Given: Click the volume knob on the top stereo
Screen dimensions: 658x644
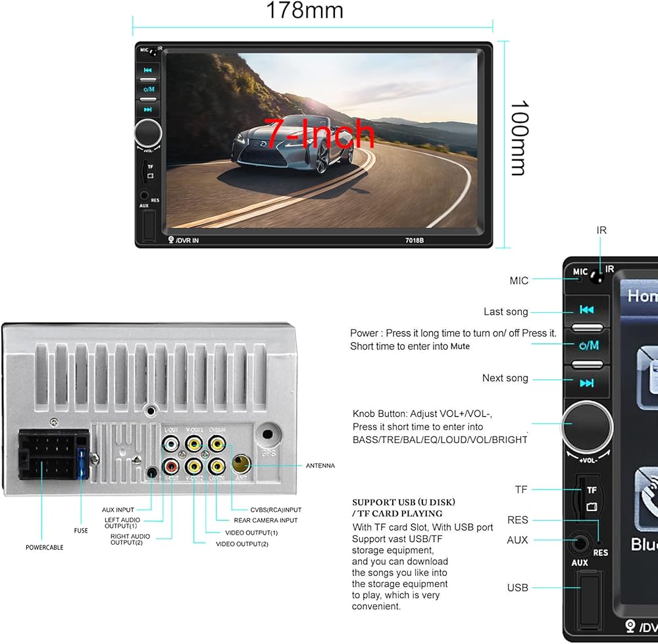Looking at the screenshot, I should click(149, 132).
